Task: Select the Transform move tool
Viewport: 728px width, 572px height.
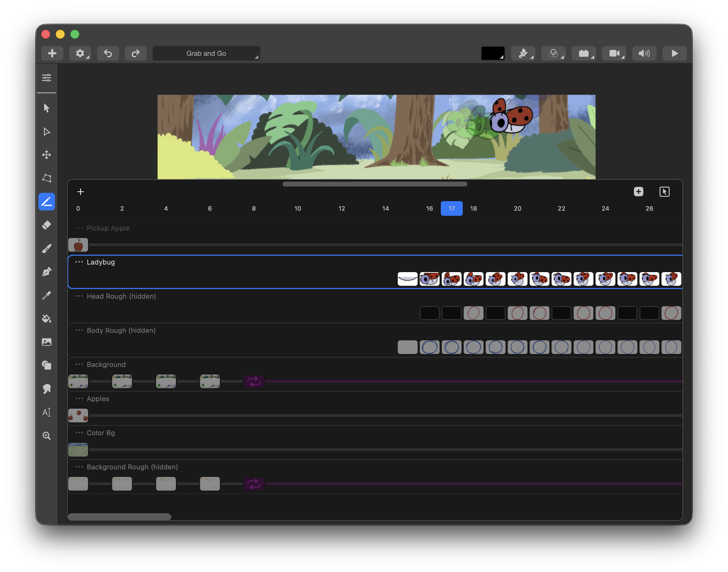Action: point(47,155)
